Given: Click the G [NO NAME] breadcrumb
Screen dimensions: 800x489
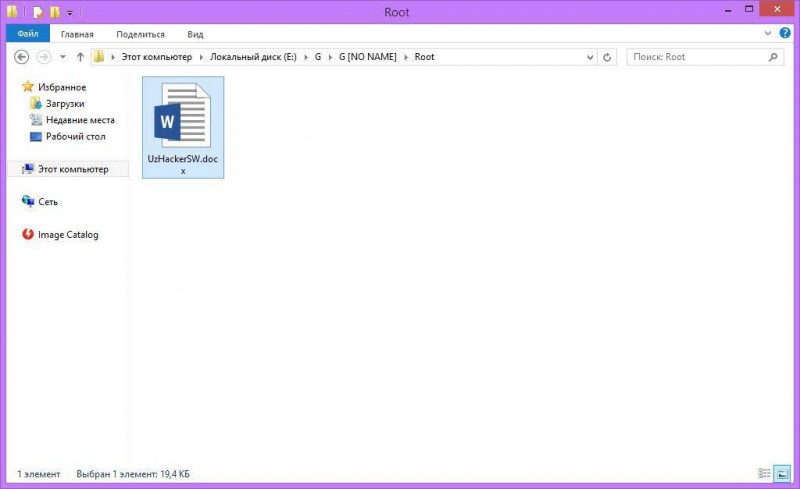Looking at the screenshot, I should 367,57.
